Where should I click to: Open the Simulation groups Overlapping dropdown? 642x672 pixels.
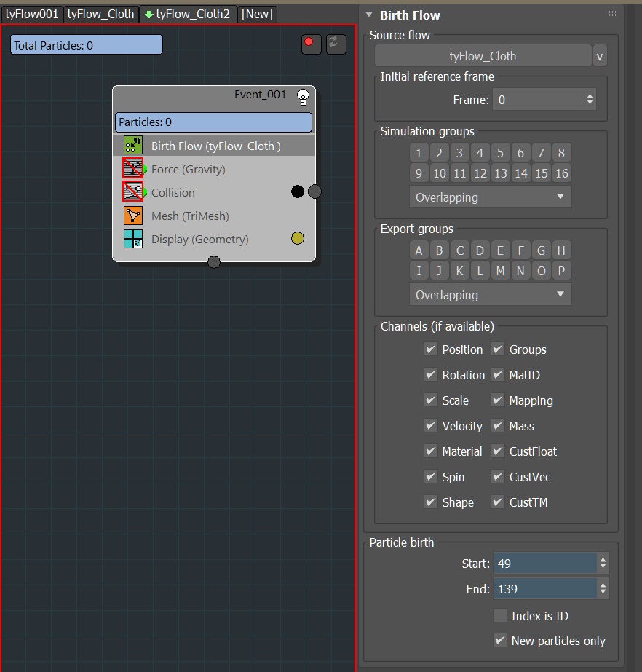(x=490, y=197)
